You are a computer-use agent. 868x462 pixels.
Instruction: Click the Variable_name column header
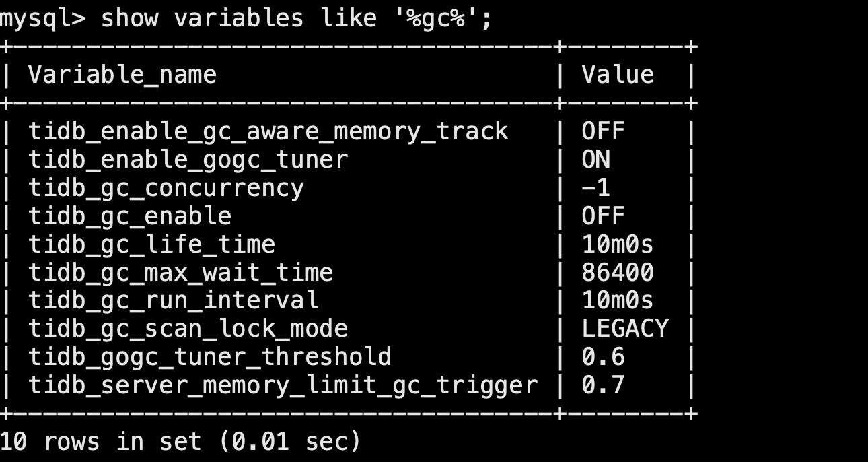(122, 75)
